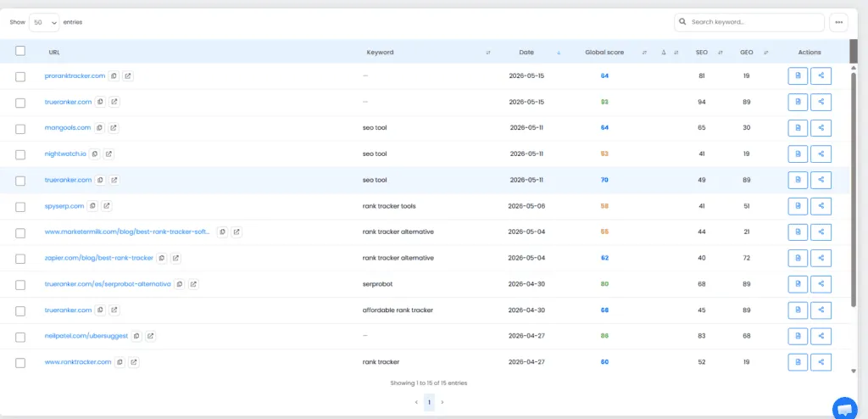Viewport: 868px width, 419px height.
Task: Open the zapier.com/blog/best-rank-tracker link
Action: click(98, 259)
